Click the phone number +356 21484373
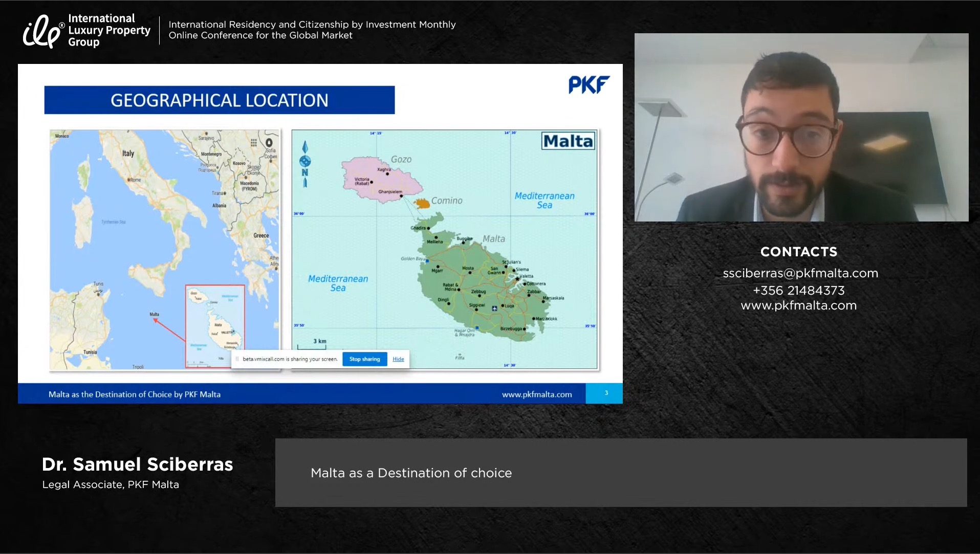Viewport: 980px width, 554px height. click(798, 291)
